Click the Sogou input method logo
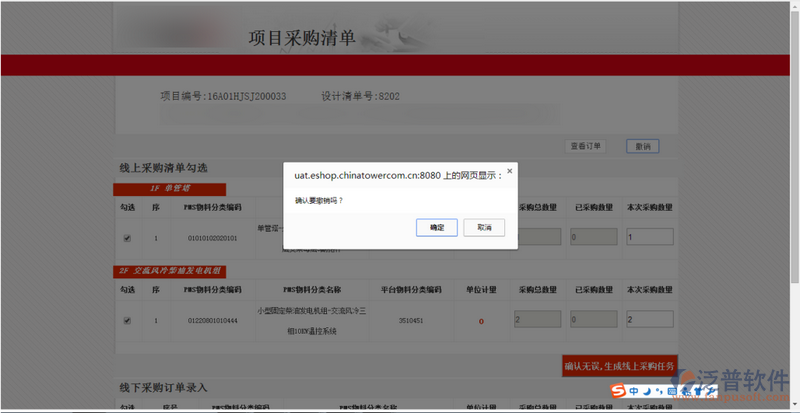Image resolution: width=800 pixels, height=413 pixels. point(618,390)
